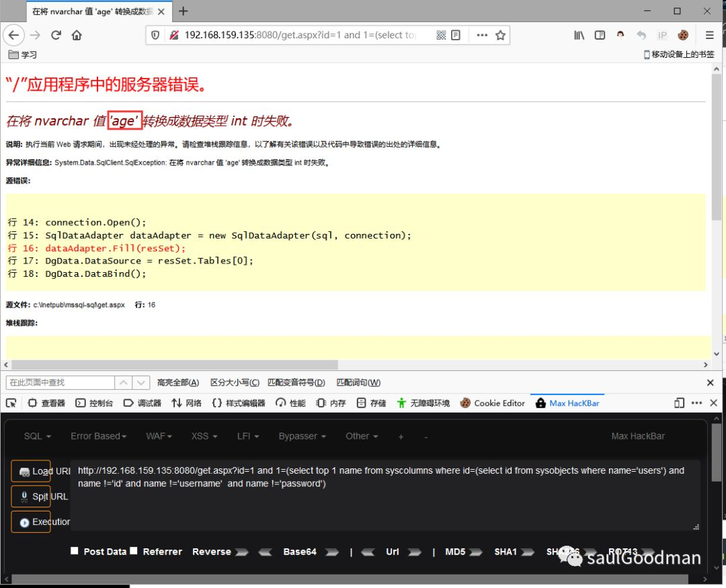Close the developer tools panel

pyautogui.click(x=713, y=403)
